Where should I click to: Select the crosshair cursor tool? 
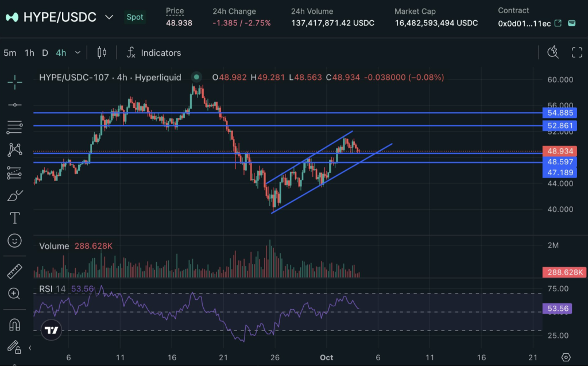14,82
